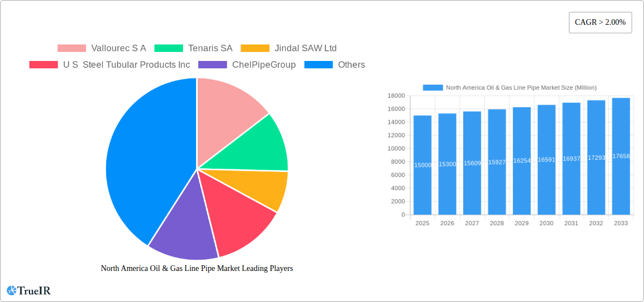Click the U S Steel Tubular Products Inc label
Image resolution: width=644 pixels, height=302 pixels.
127,65
